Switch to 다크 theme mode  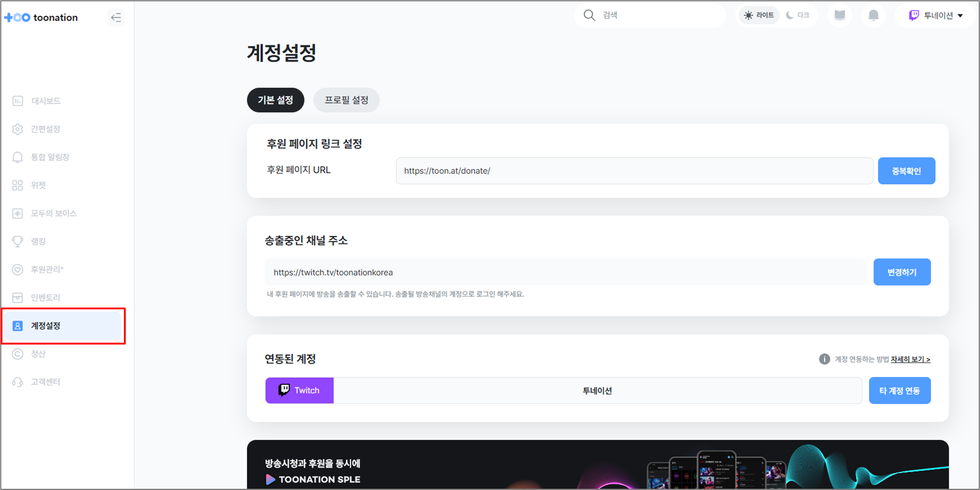point(798,16)
